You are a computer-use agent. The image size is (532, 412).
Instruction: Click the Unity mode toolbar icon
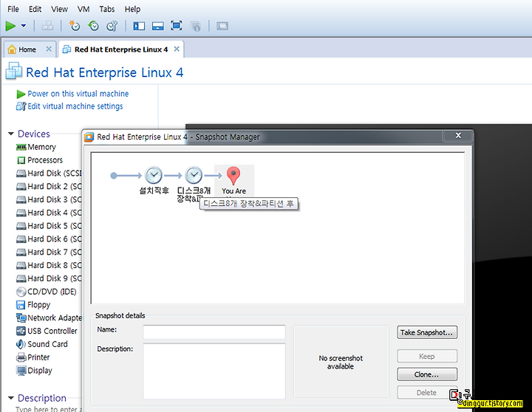tap(195, 26)
